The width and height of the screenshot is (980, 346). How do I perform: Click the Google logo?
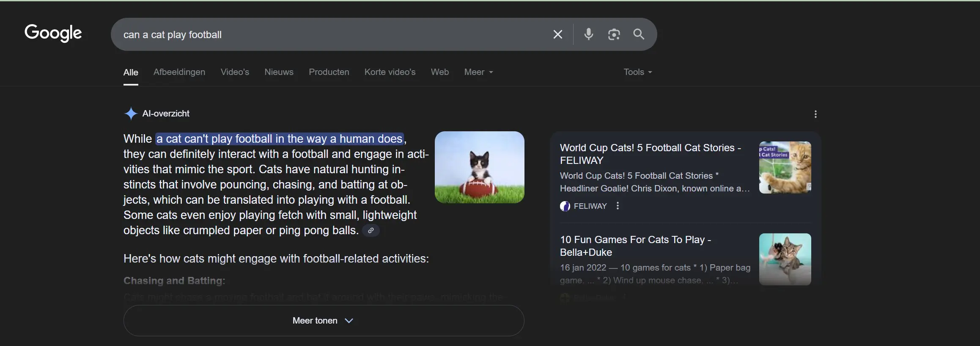click(53, 33)
